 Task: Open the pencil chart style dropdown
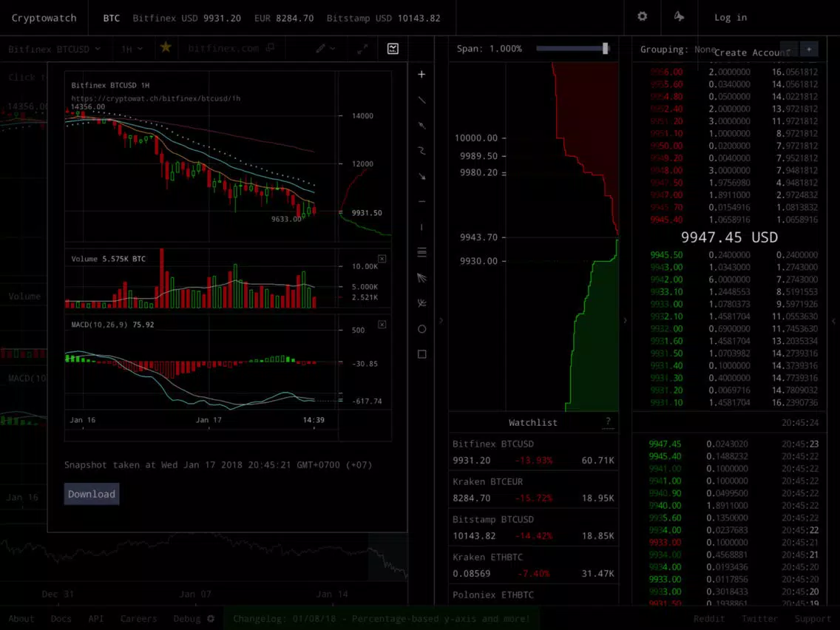[x=325, y=49]
